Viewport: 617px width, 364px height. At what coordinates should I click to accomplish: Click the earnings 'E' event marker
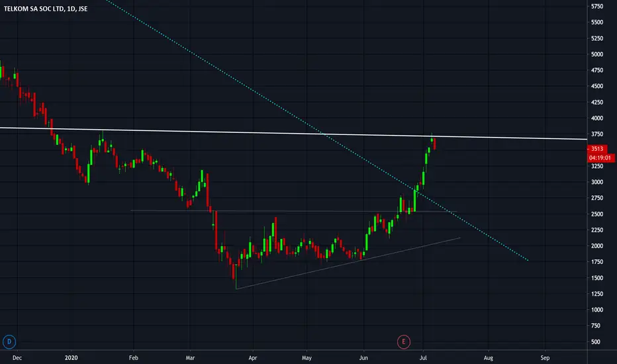pyautogui.click(x=403, y=341)
